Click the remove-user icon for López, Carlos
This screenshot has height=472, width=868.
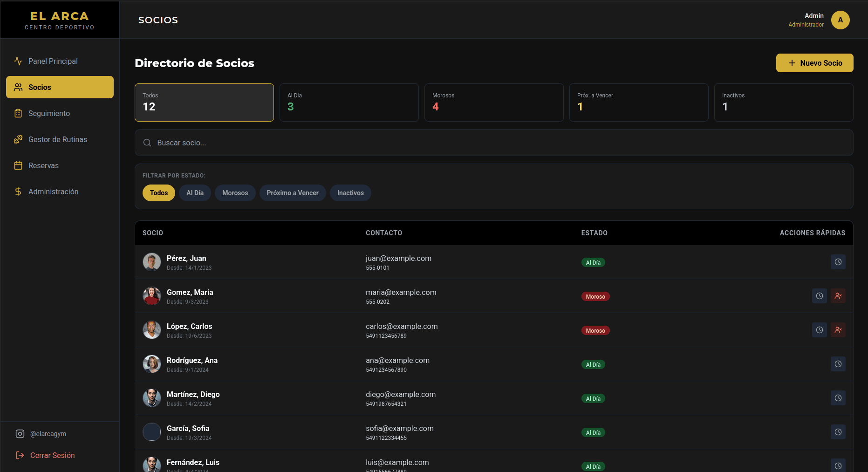click(838, 330)
